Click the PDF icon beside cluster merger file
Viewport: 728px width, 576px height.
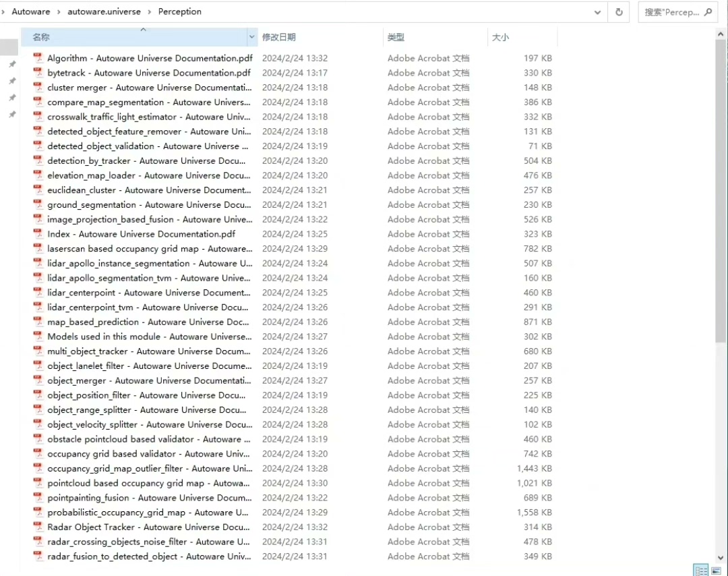click(x=38, y=87)
